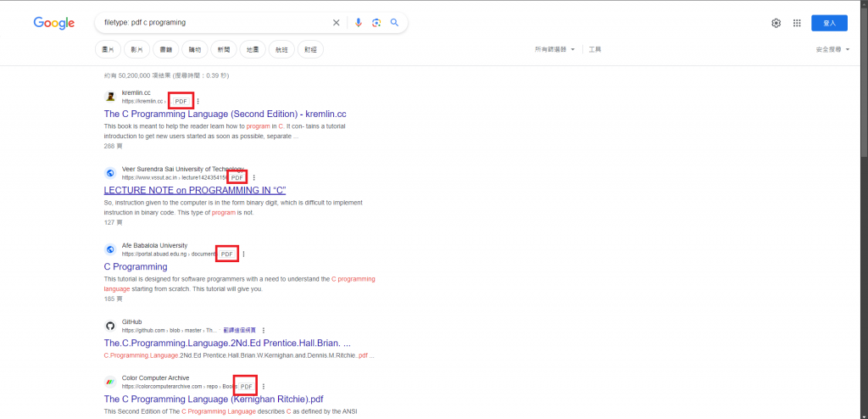Open three-dot menu for colorcomputerarchive result
Image resolution: width=868 pixels, height=419 pixels.
(x=264, y=386)
